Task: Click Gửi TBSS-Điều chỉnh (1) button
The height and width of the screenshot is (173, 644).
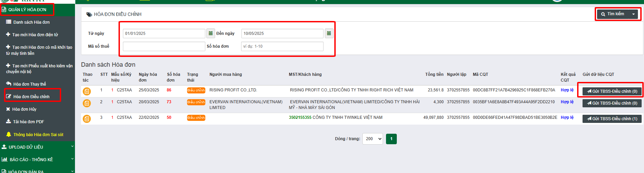Action: [612, 119]
